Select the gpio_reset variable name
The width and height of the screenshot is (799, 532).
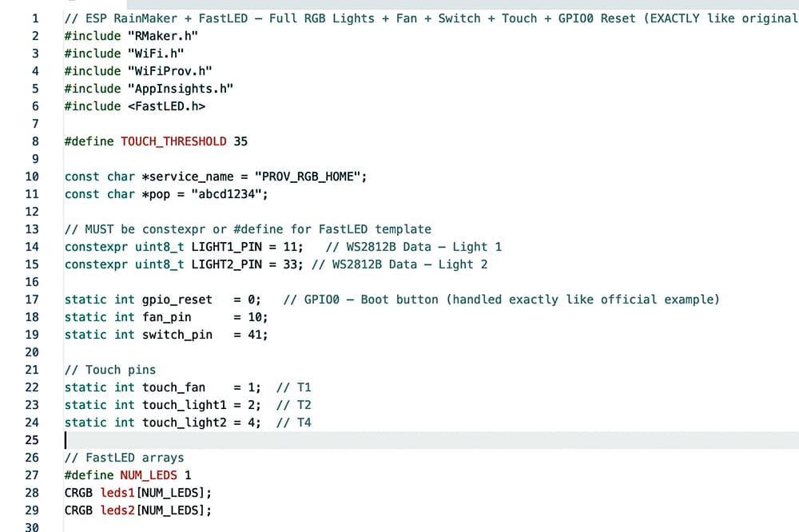177,300
